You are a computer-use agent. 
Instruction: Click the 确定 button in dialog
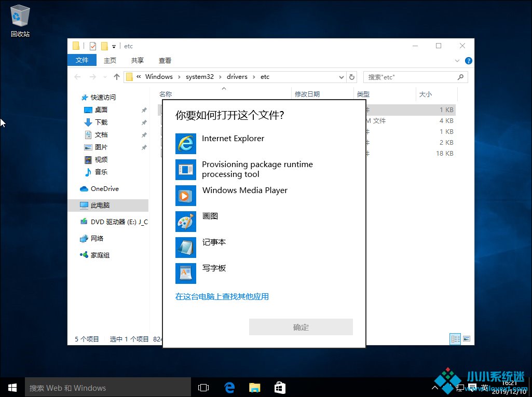coord(301,327)
